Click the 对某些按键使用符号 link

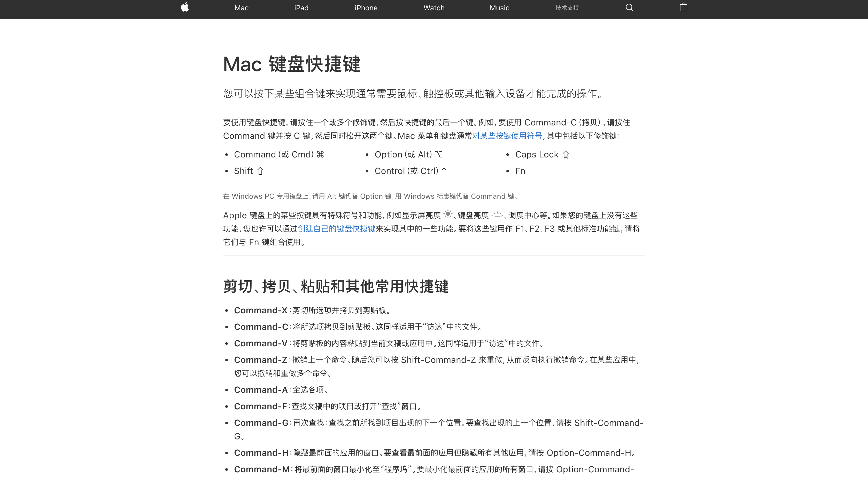(508, 136)
